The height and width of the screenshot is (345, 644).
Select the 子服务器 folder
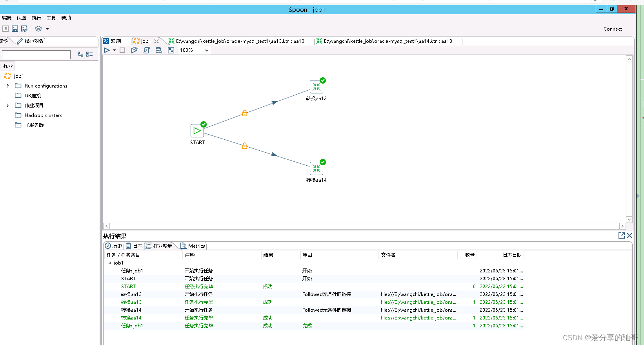(x=34, y=125)
